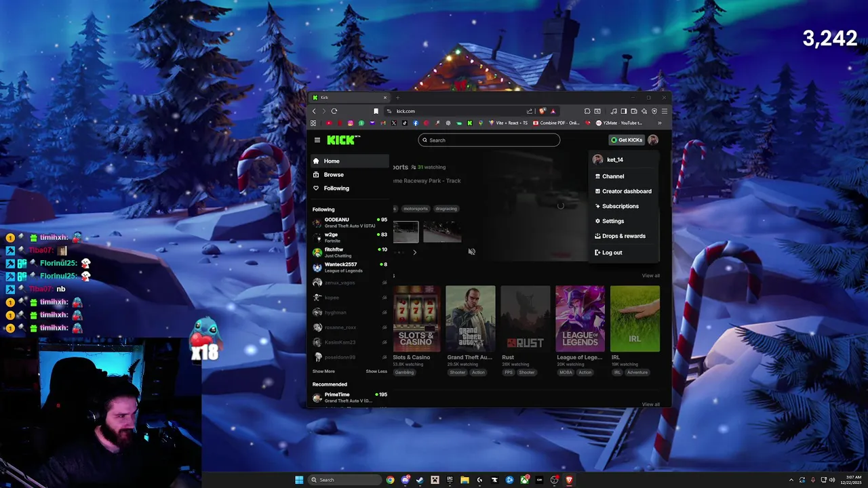Reload the page with the browser refresh button
This screenshot has height=488, width=868.
[x=334, y=111]
